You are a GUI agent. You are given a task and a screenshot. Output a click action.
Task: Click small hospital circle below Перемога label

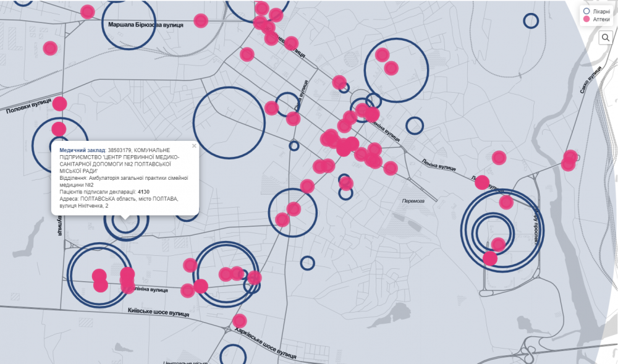click(308, 263)
